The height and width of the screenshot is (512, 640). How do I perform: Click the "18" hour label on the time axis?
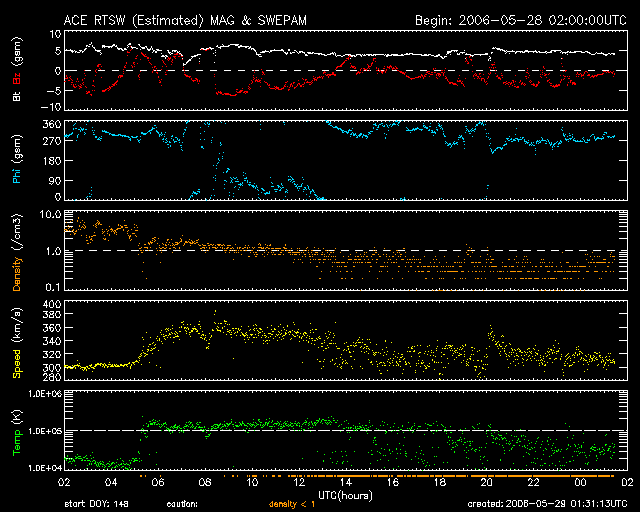tap(440, 483)
